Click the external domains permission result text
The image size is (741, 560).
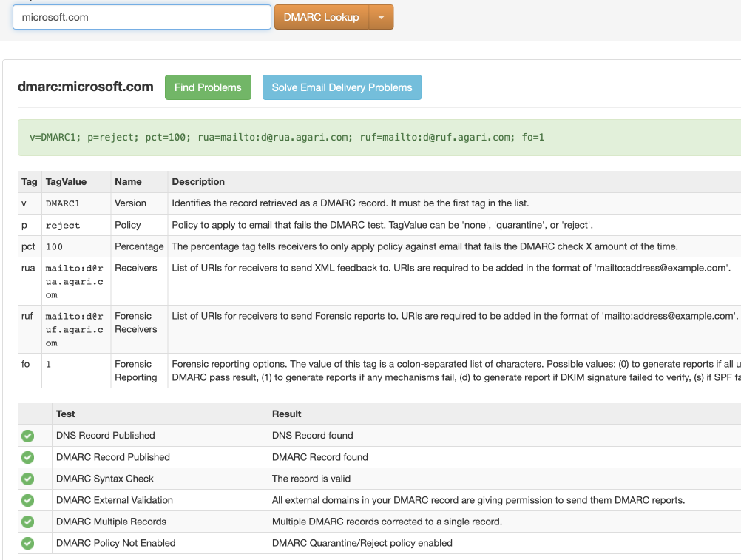tap(478, 500)
